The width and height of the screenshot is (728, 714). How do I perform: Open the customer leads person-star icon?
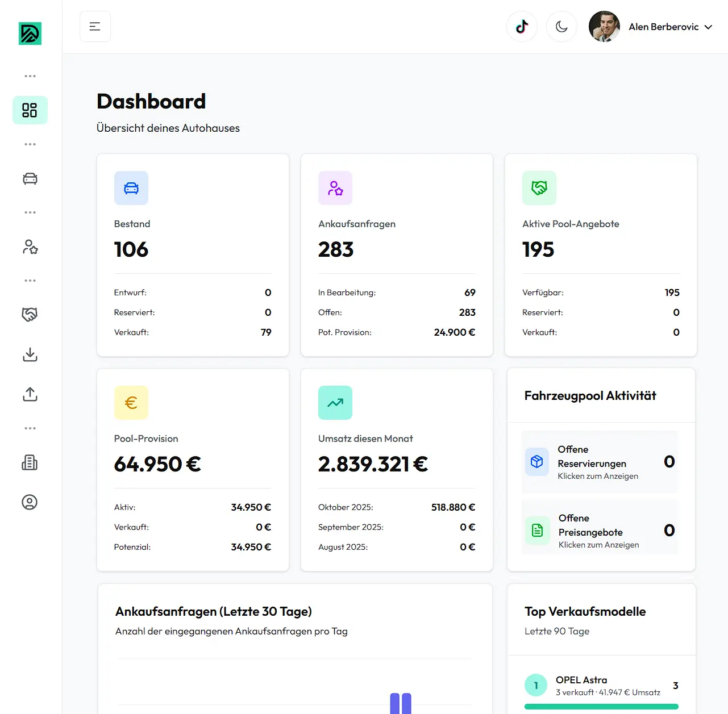coord(30,247)
